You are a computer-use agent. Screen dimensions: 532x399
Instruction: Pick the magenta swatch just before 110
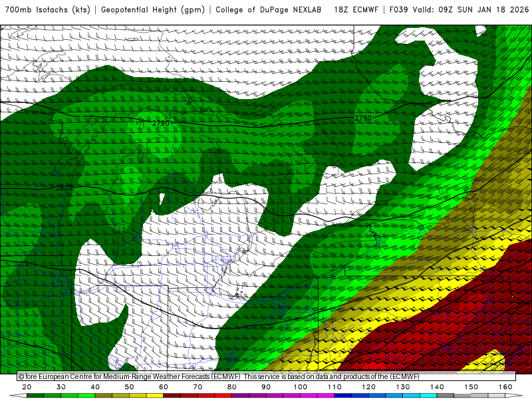pos(326,395)
